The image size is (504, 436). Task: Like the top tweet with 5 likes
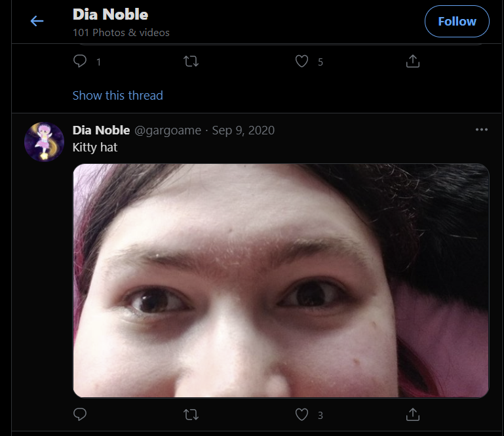(302, 61)
